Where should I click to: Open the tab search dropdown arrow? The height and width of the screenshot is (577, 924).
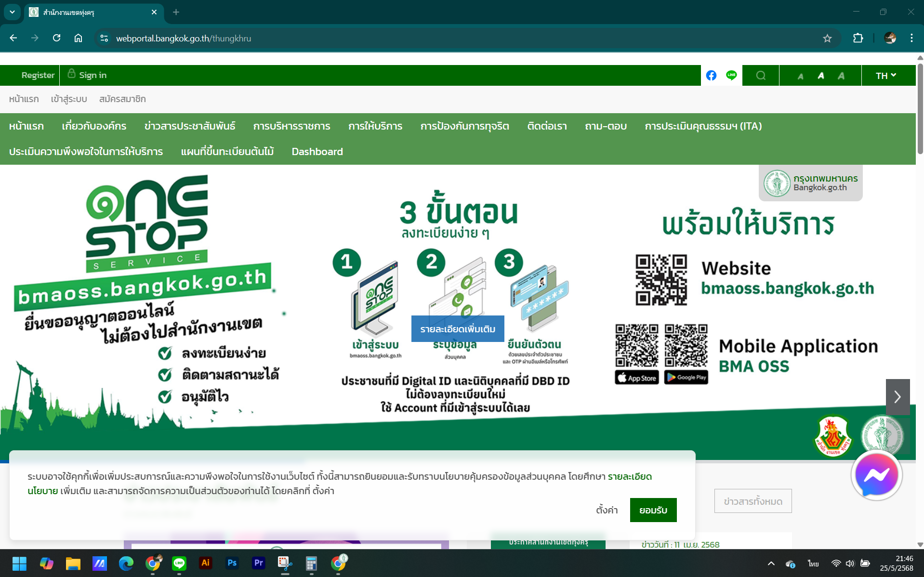point(12,12)
